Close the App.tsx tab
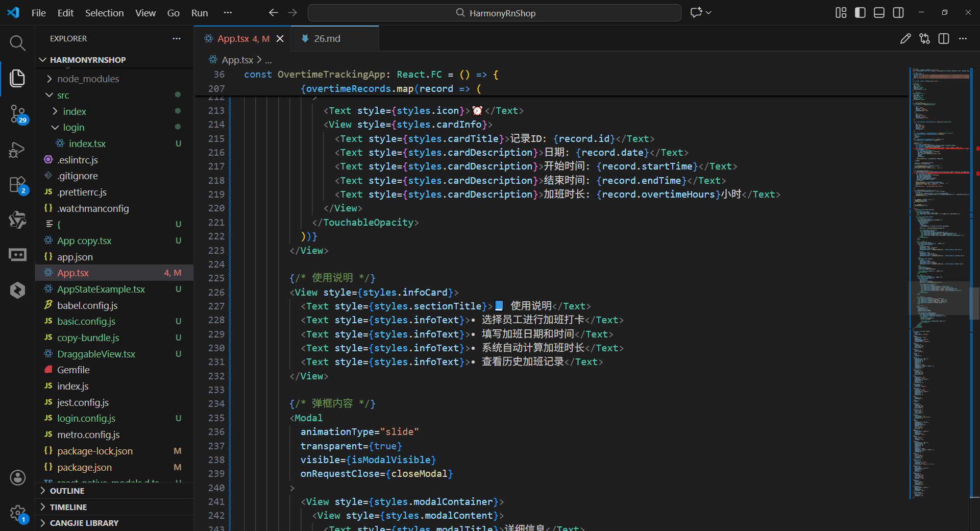This screenshot has height=531, width=980. tap(280, 39)
